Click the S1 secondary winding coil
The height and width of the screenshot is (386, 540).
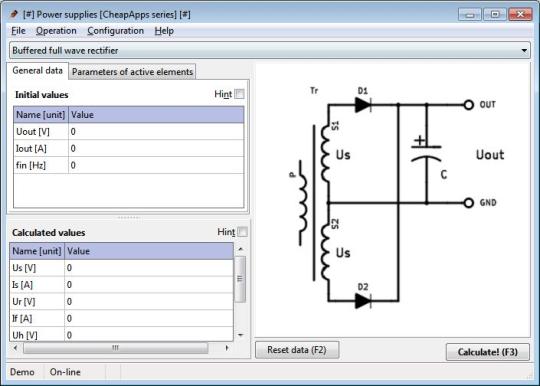(326, 153)
